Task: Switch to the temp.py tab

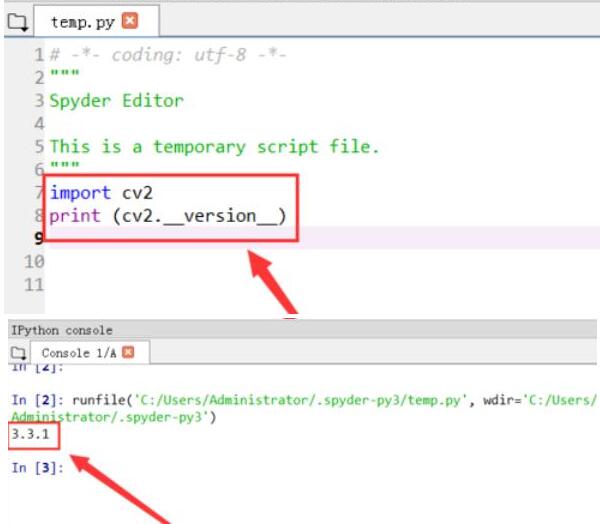Action: tap(83, 21)
